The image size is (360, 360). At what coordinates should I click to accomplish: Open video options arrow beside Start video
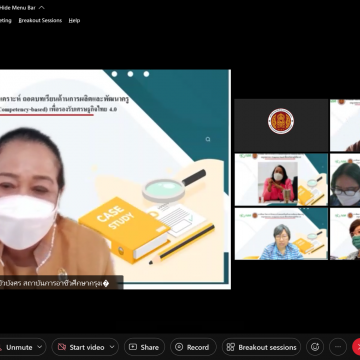click(x=112, y=347)
